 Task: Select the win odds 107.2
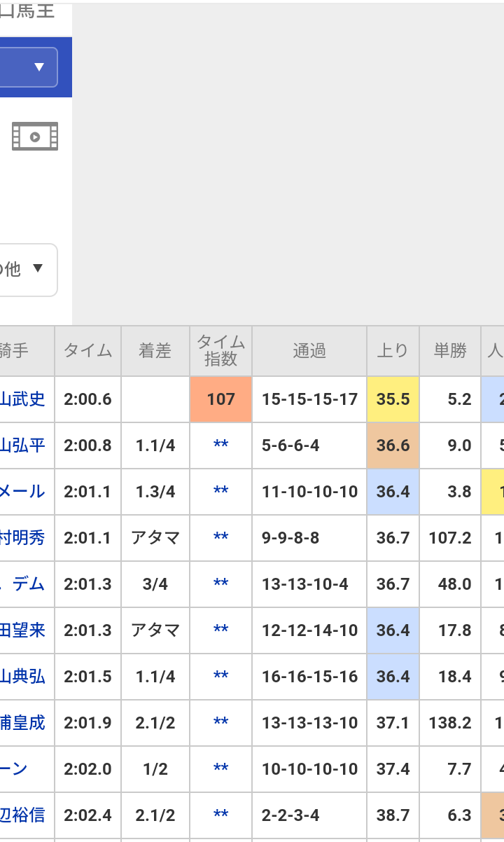pyautogui.click(x=450, y=538)
